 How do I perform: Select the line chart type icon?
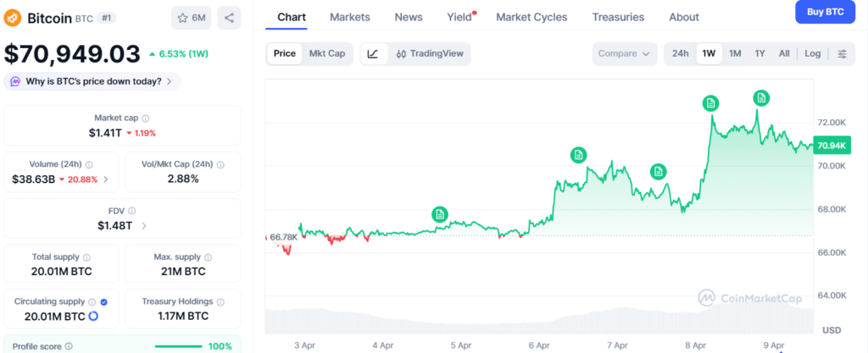pos(373,53)
